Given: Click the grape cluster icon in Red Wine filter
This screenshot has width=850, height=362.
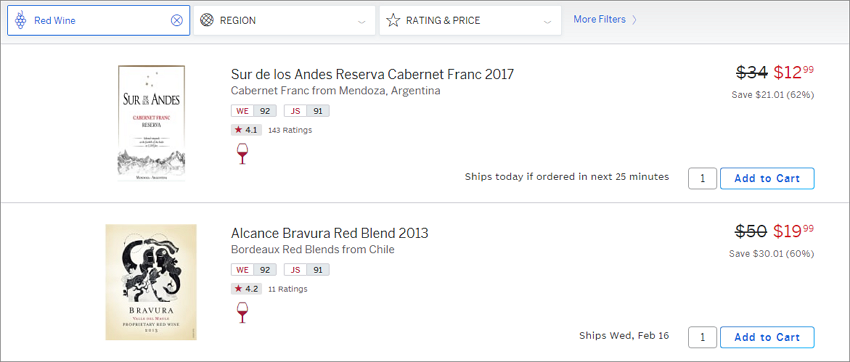Looking at the screenshot, I should [20, 21].
